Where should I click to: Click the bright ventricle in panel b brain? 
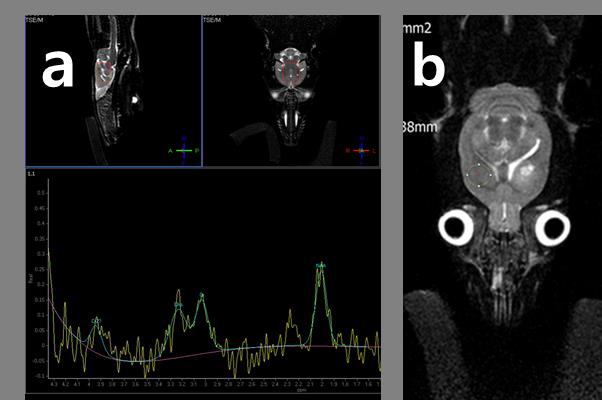click(526, 162)
